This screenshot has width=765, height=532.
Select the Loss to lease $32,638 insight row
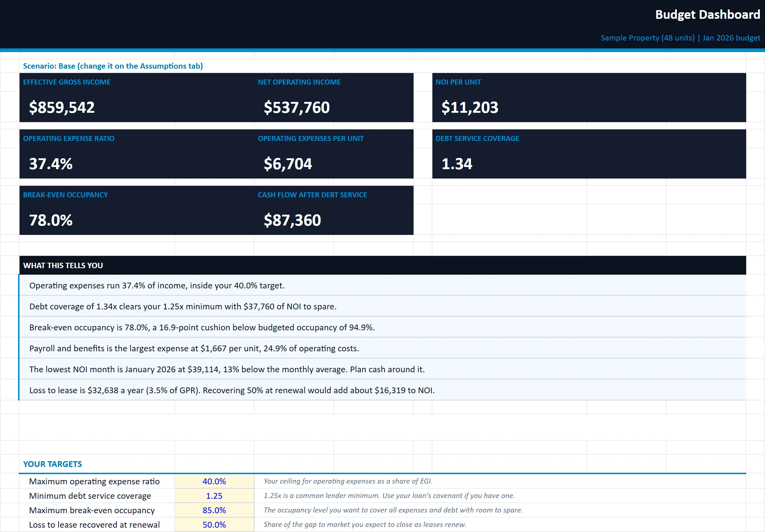(x=382, y=390)
